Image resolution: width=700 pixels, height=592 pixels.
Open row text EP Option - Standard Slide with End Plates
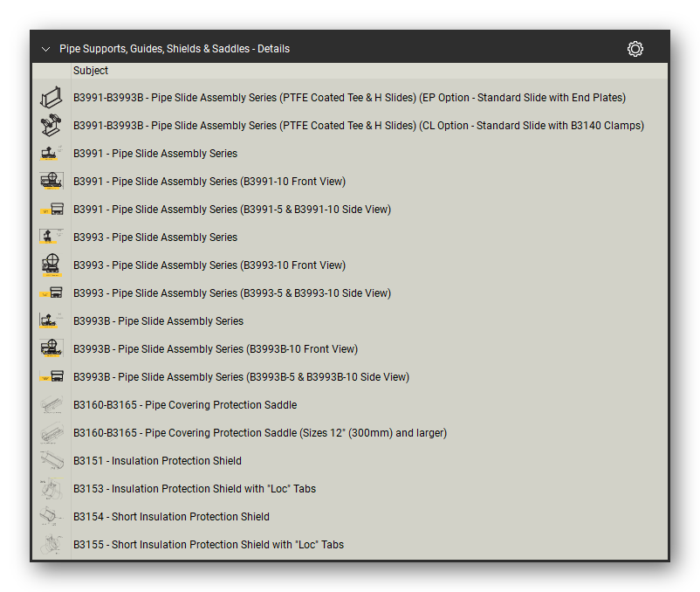(x=349, y=98)
